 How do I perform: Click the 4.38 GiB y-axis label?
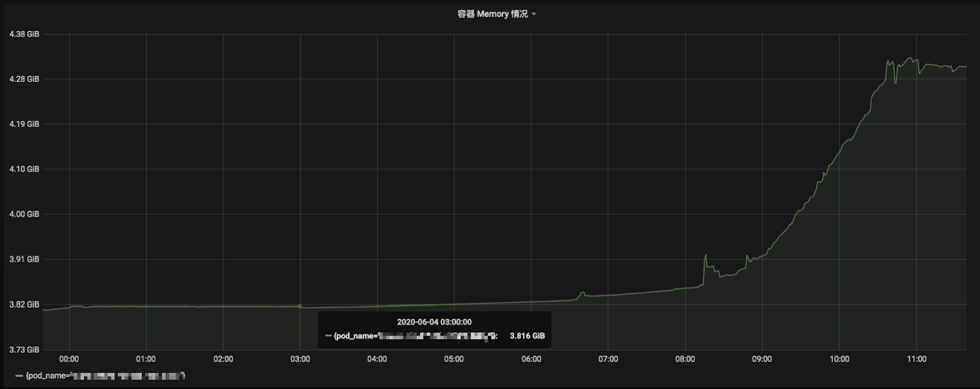(x=24, y=34)
